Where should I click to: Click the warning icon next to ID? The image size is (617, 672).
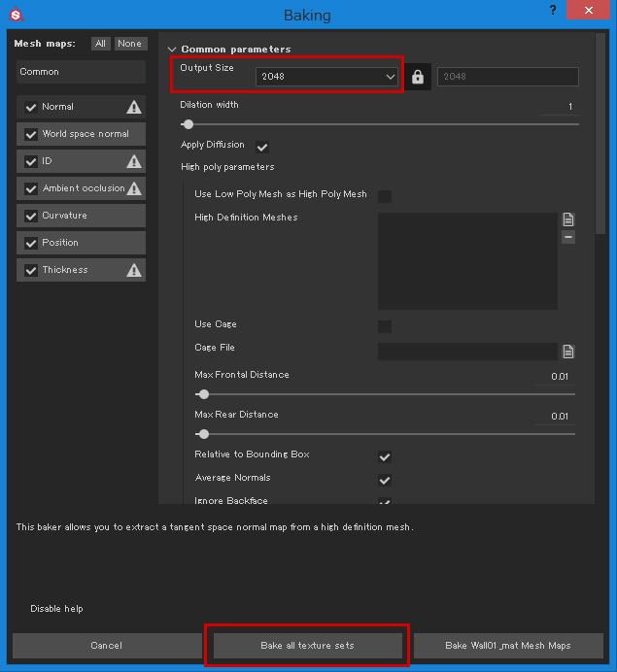pyautogui.click(x=134, y=161)
